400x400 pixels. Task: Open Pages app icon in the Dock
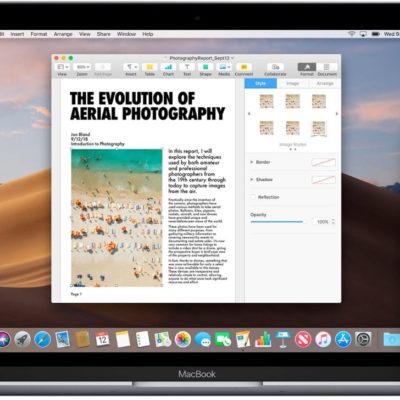click(x=243, y=340)
